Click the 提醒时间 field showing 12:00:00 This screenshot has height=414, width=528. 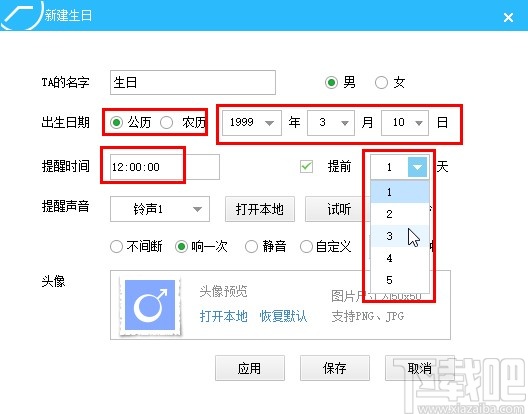click(x=165, y=167)
